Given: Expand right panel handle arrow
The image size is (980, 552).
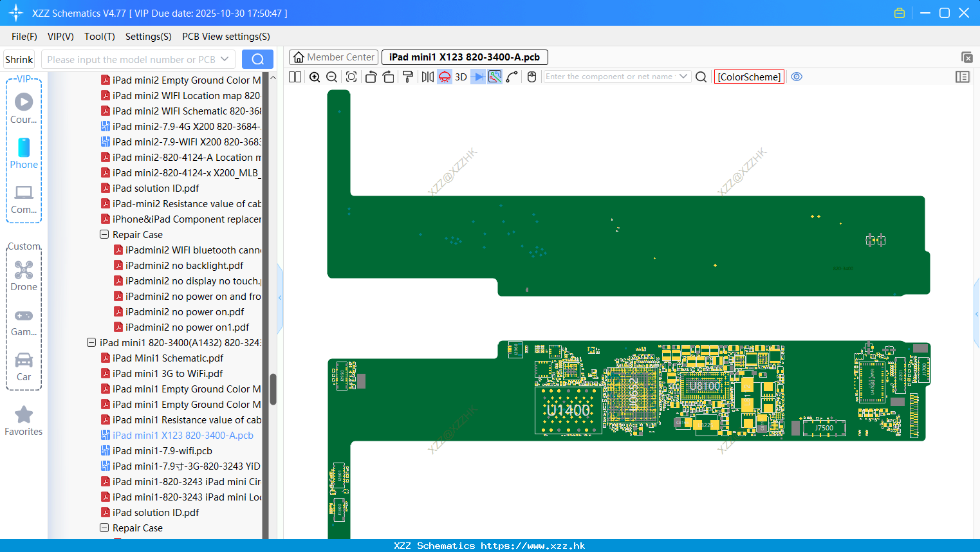Looking at the screenshot, I should 977,314.
